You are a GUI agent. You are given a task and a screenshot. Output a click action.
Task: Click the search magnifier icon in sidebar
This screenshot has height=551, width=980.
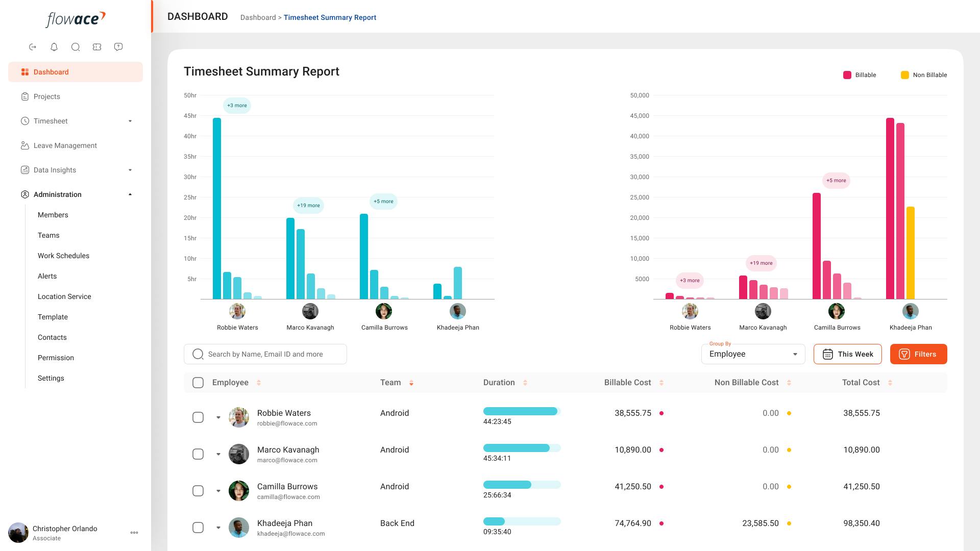pyautogui.click(x=76, y=47)
